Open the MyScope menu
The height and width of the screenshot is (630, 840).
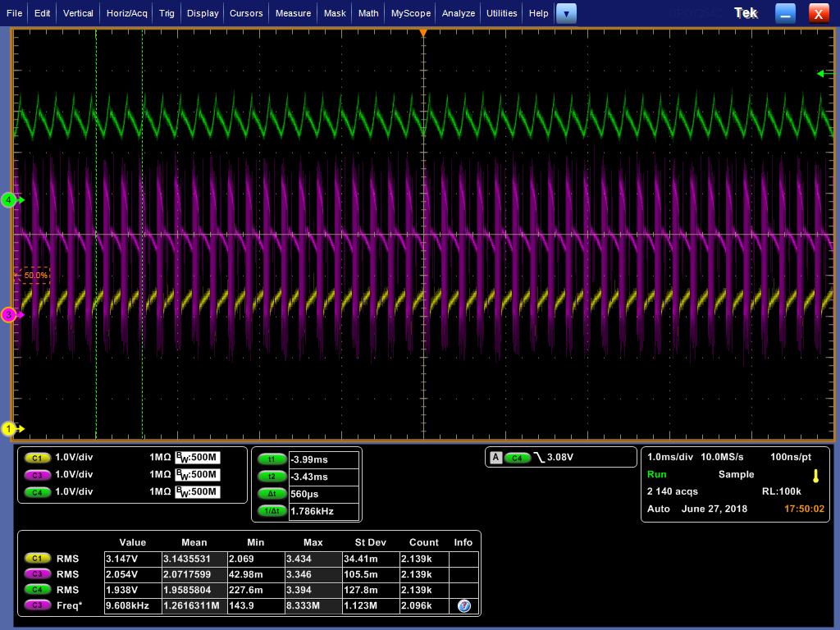coord(410,13)
